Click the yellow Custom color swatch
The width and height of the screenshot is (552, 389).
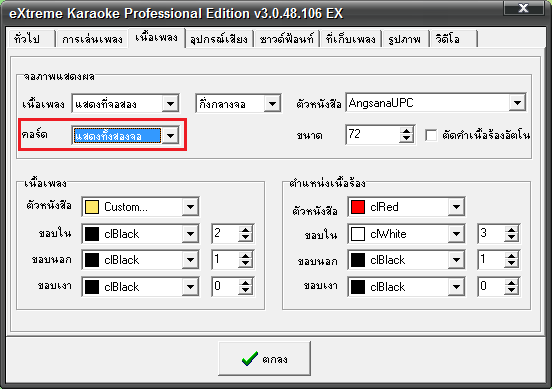pos(92,207)
